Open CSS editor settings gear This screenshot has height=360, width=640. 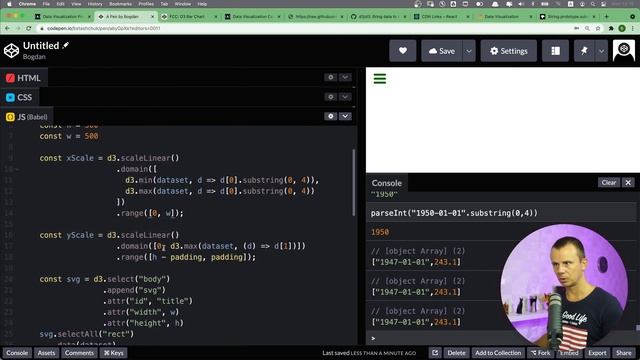(x=331, y=97)
